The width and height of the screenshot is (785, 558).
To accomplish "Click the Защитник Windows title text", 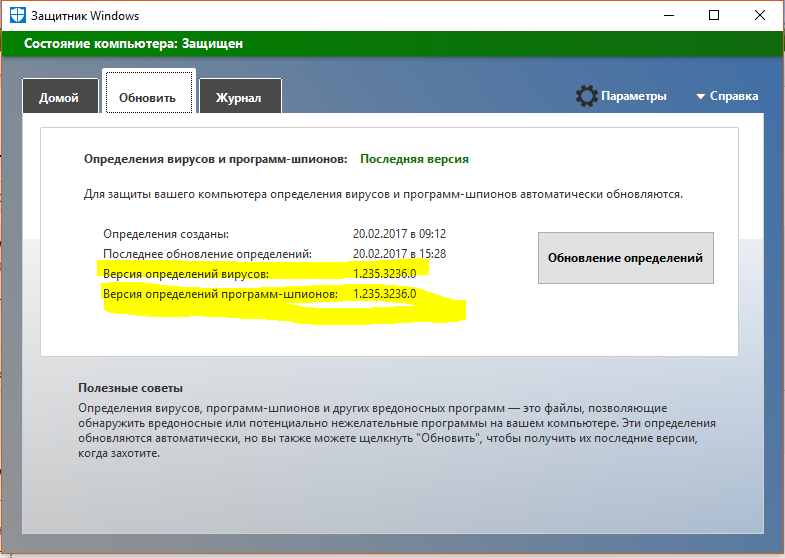I will [85, 16].
